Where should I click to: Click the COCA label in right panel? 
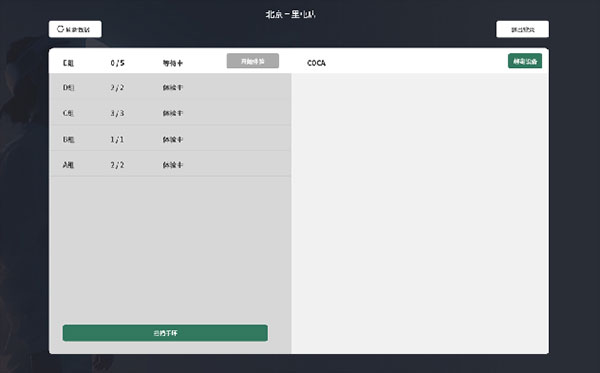pos(316,63)
